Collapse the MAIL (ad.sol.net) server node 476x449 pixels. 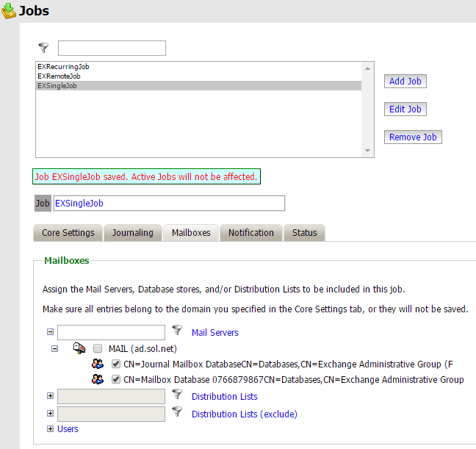tap(54, 349)
